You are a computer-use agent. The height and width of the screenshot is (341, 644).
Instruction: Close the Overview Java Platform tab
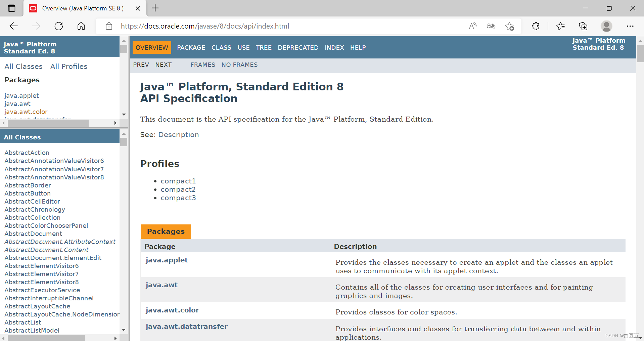coord(138,8)
